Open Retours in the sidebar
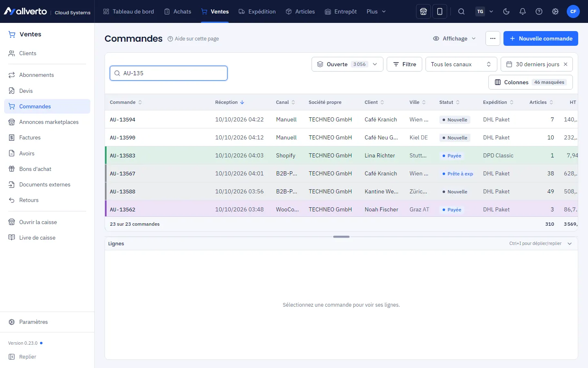The width and height of the screenshot is (588, 368). [x=47, y=200]
